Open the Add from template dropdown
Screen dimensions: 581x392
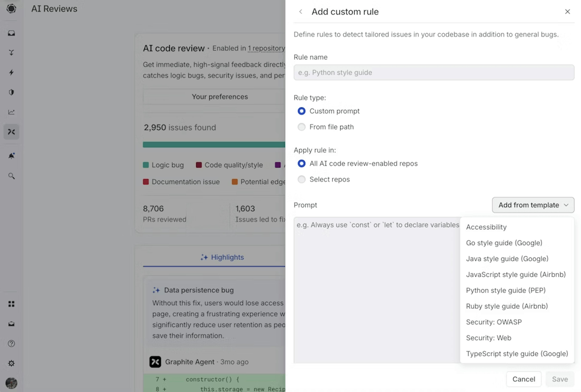[x=533, y=205]
